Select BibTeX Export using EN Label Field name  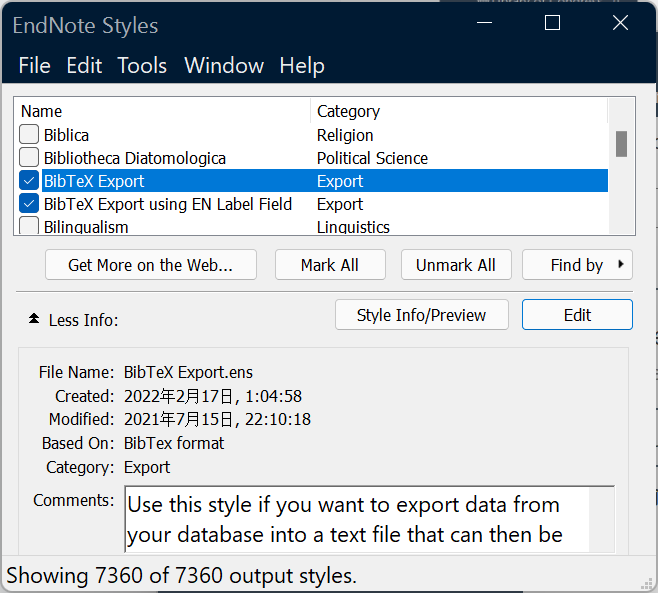pyautogui.click(x=167, y=204)
